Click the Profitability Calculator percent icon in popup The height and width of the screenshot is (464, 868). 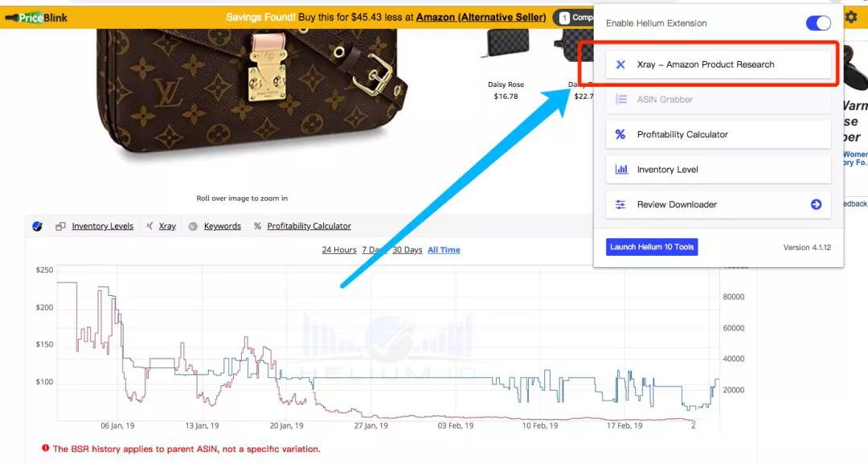(x=620, y=134)
